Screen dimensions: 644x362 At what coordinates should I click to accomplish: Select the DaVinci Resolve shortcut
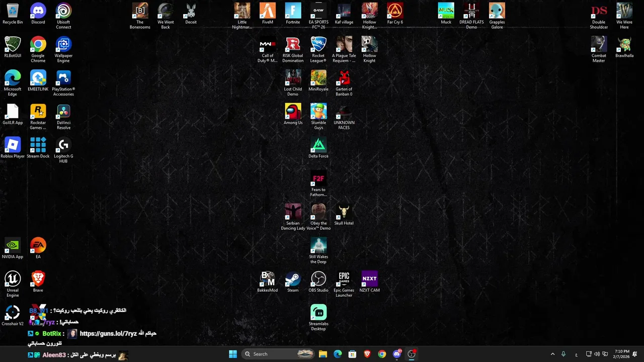(x=63, y=117)
